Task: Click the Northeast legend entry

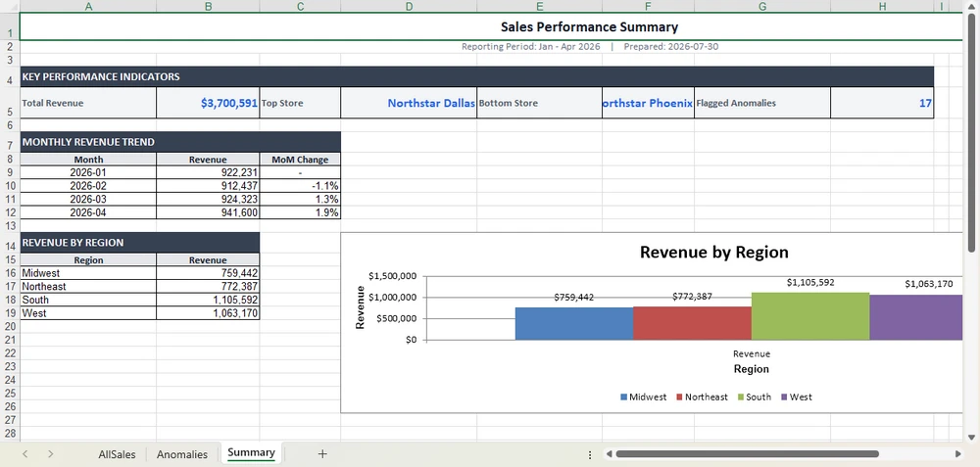Action: tap(702, 397)
